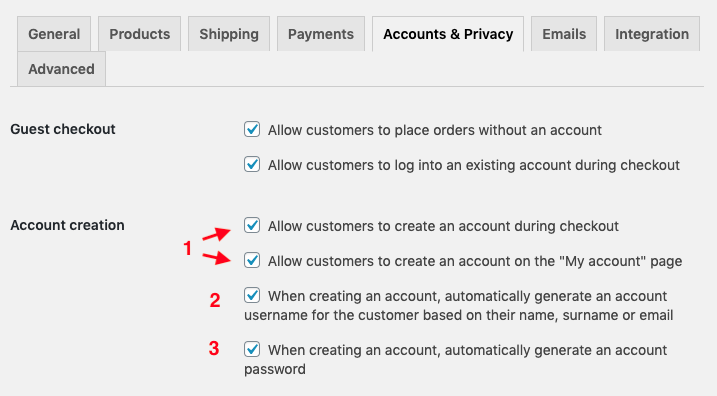Disable the create account during checkout checkbox
This screenshot has height=396, width=717.
(252, 225)
